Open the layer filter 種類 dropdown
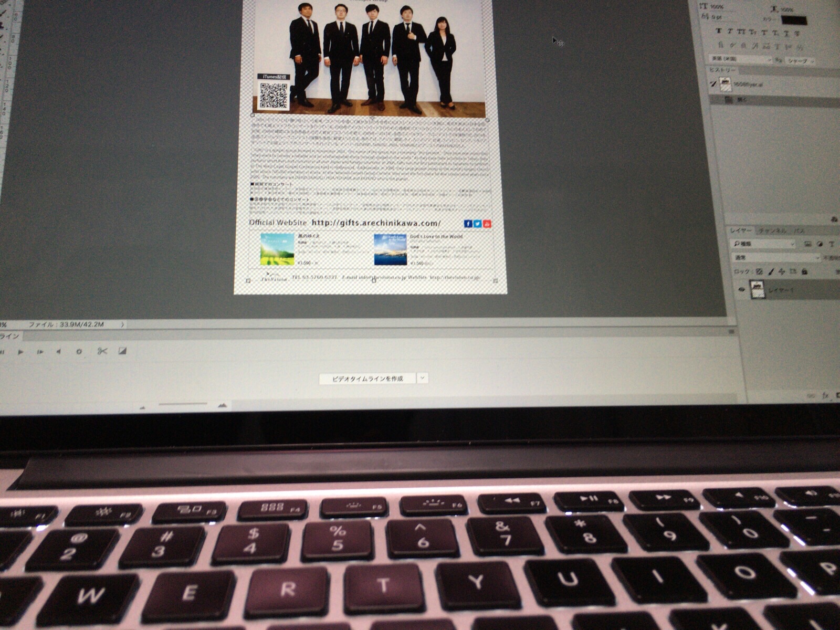Image resolution: width=840 pixels, height=630 pixels. coord(764,244)
